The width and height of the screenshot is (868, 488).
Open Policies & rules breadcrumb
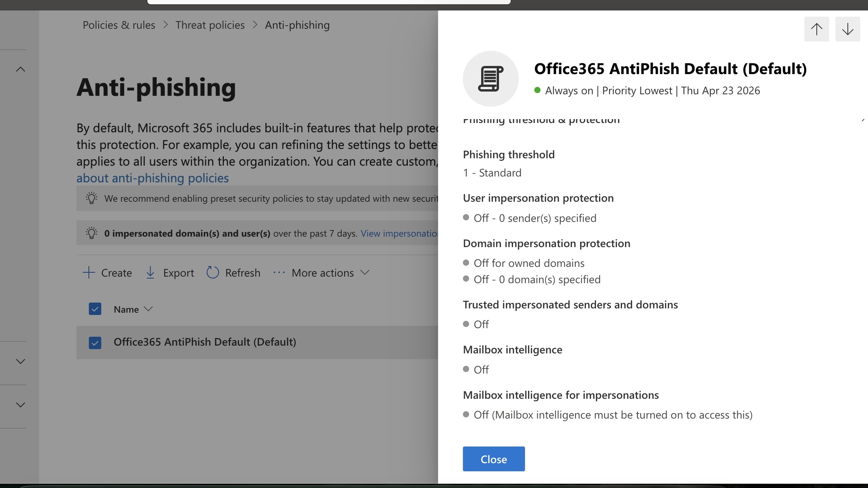click(x=119, y=25)
